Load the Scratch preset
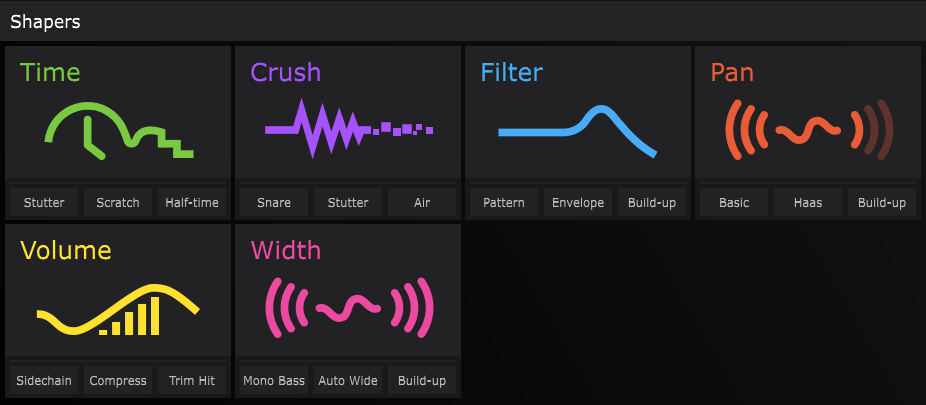Image resolution: width=926 pixels, height=405 pixels. click(x=118, y=202)
